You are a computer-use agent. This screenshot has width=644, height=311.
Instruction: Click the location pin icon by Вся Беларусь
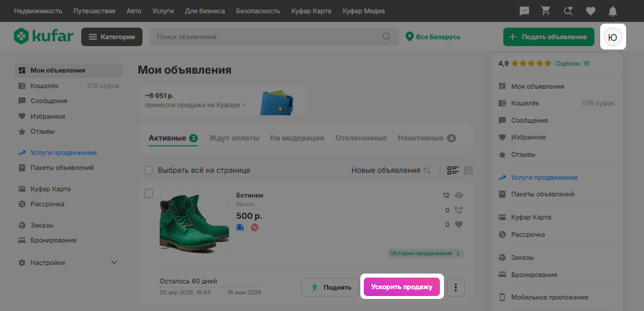click(x=409, y=37)
